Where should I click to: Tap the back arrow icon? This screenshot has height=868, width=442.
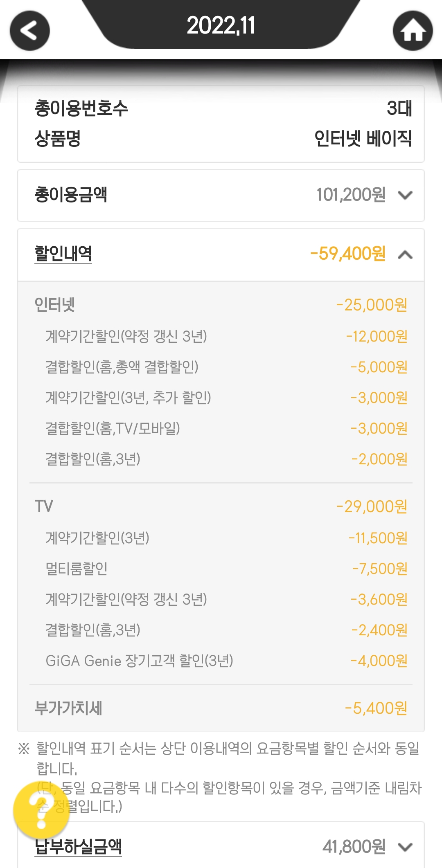click(x=30, y=31)
